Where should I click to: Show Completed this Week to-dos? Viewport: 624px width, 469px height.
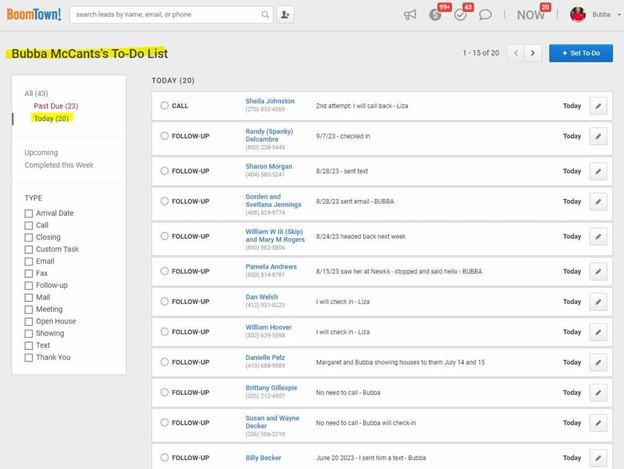pyautogui.click(x=59, y=165)
